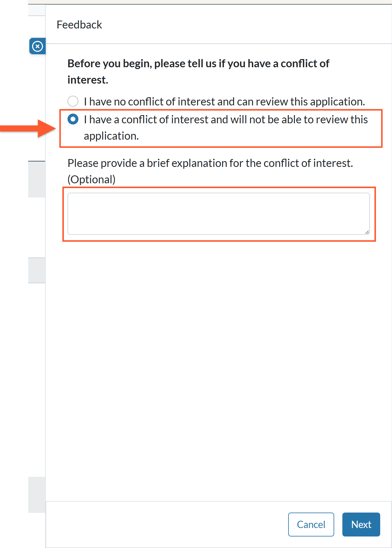Click the upper gray row behind the panel
This screenshot has width=392, height=548.
click(37, 179)
